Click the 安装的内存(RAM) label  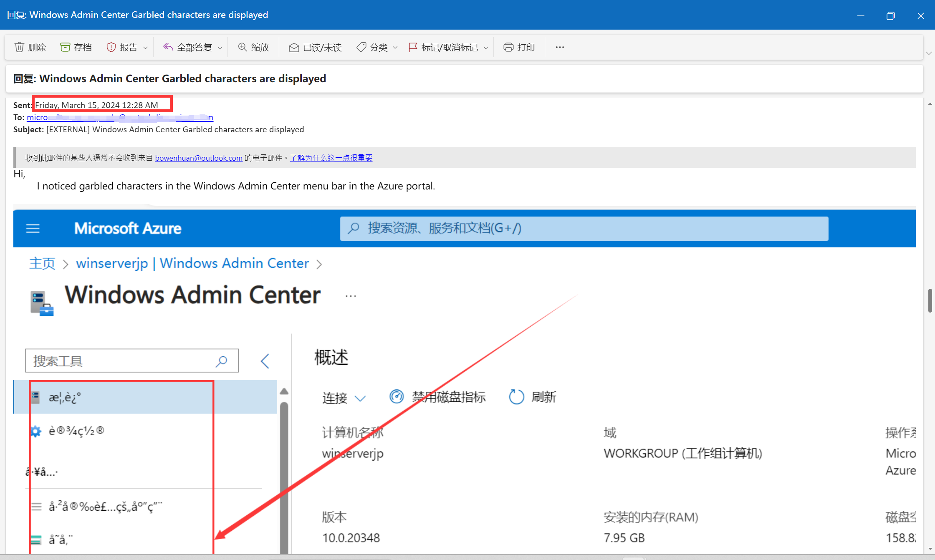[651, 517]
